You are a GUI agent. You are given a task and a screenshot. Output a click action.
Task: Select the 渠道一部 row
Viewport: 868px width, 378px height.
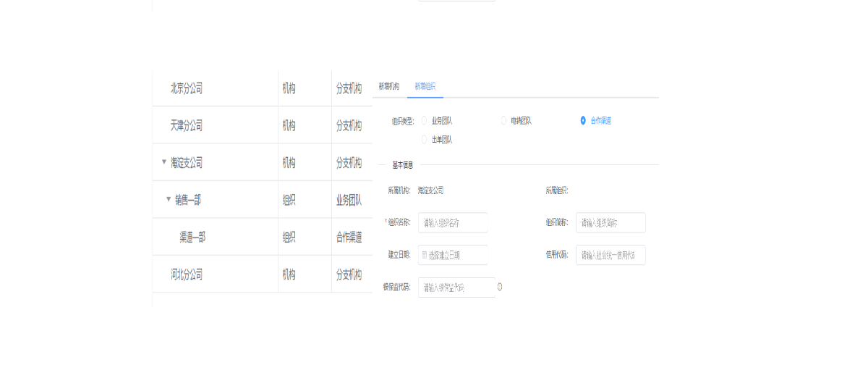[262, 237]
